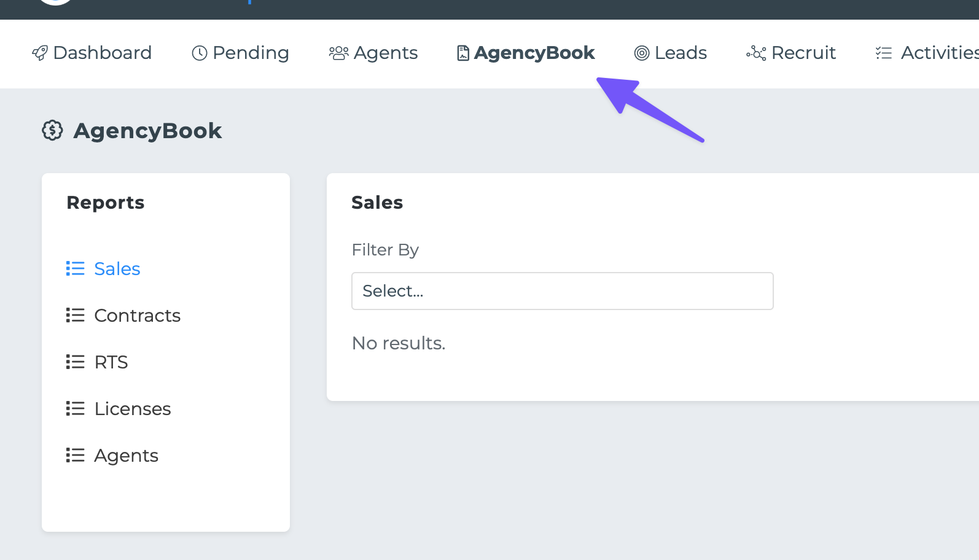Show the Agents report in sidebar

[126, 456]
